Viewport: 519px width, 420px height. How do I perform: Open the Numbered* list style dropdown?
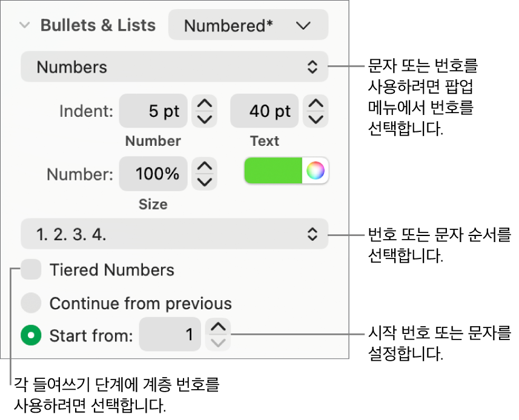pyautogui.click(x=248, y=25)
